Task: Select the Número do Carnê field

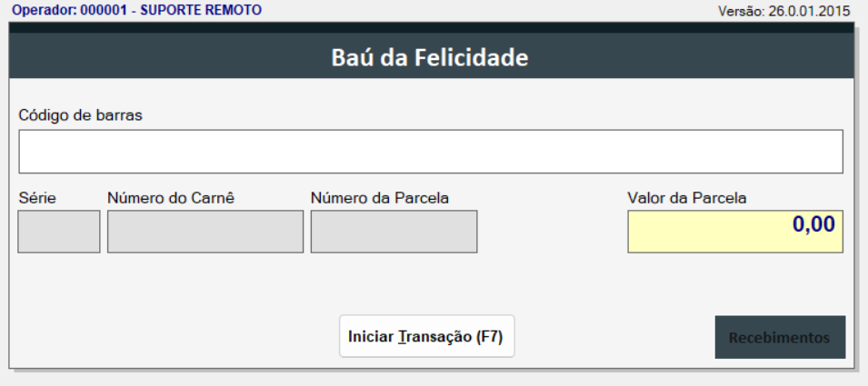Action: (x=205, y=232)
